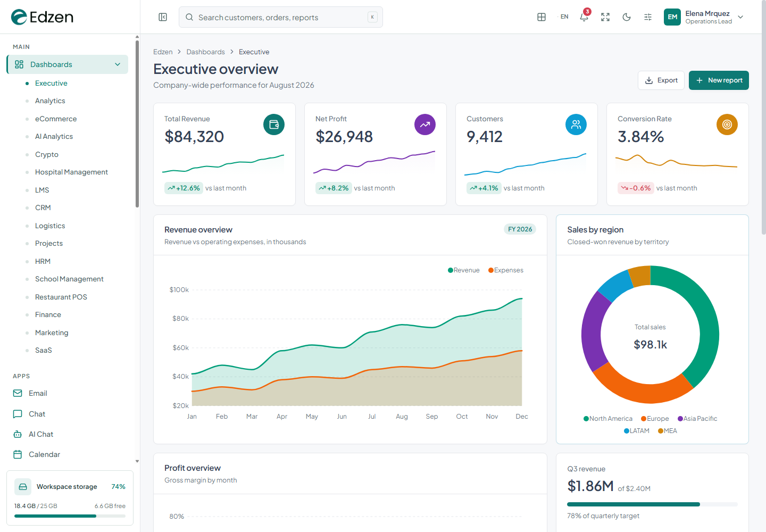Click the Total Revenue wallet icon
The image size is (766, 532).
[274, 124]
